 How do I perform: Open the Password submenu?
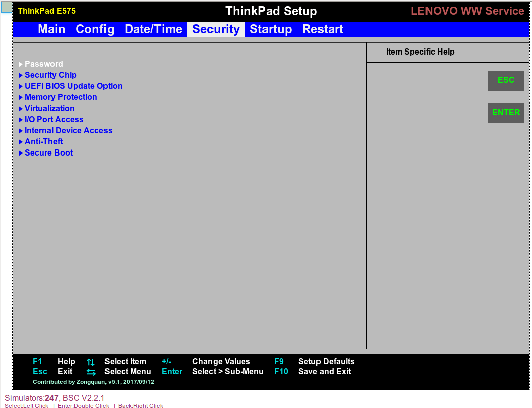(44, 64)
